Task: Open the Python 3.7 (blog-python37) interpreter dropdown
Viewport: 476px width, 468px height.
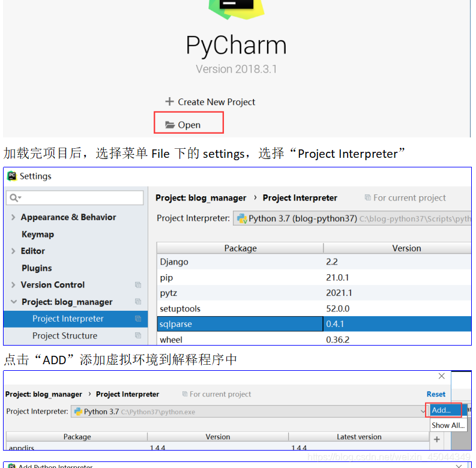Action: pos(352,218)
